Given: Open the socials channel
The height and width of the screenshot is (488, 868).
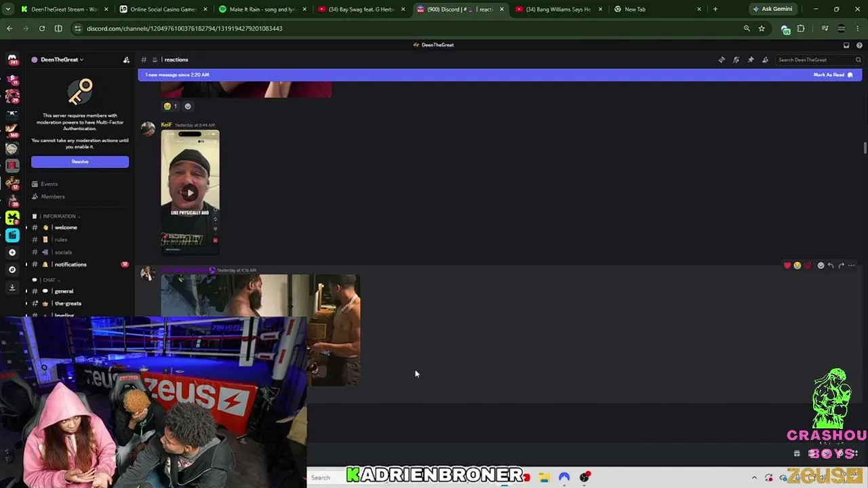Looking at the screenshot, I should pyautogui.click(x=63, y=252).
